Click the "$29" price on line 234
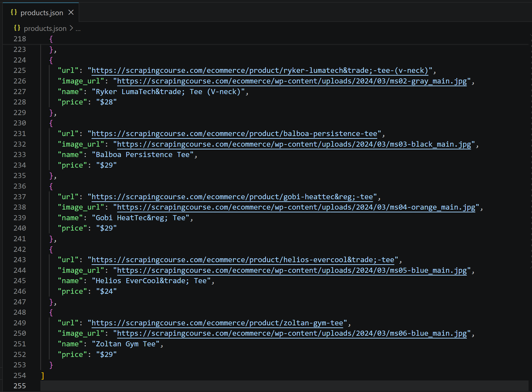Viewport: 532px width, 392px height. tap(106, 165)
